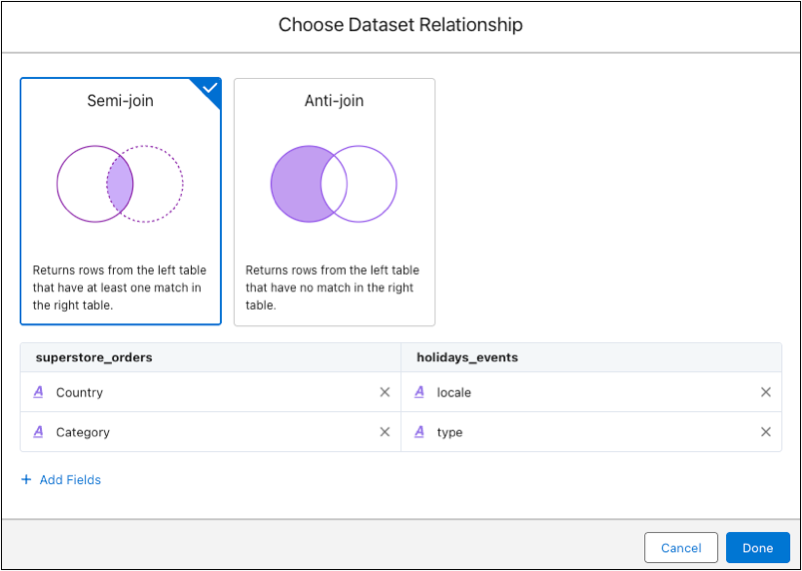The height and width of the screenshot is (571, 802).
Task: Open the type field selector
Action: pos(591,432)
